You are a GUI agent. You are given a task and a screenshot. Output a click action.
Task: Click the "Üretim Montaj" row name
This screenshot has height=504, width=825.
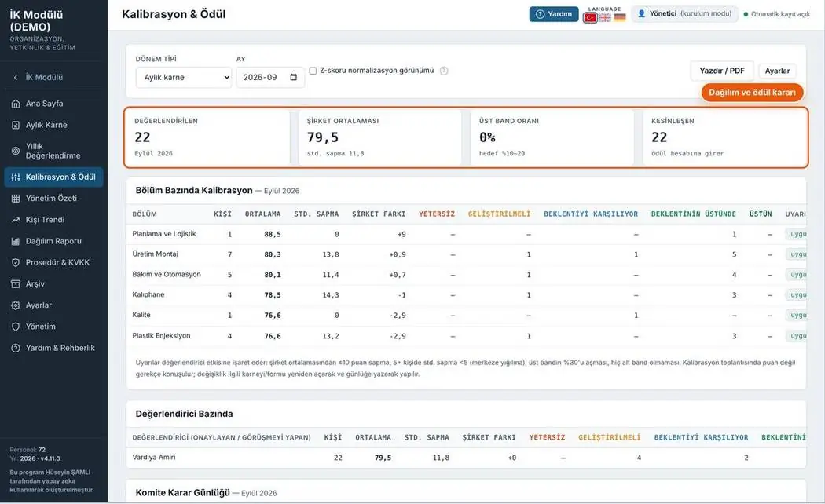tap(156, 254)
